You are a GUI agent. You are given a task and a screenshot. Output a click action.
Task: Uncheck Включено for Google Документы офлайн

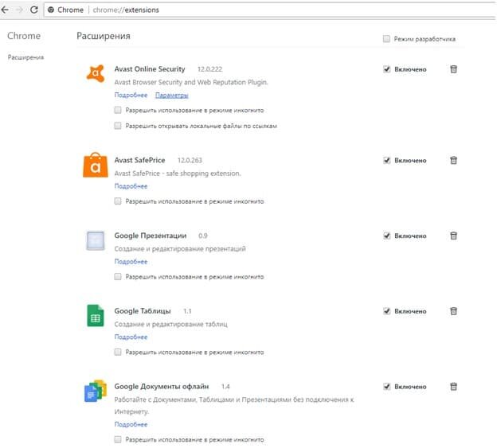387,386
